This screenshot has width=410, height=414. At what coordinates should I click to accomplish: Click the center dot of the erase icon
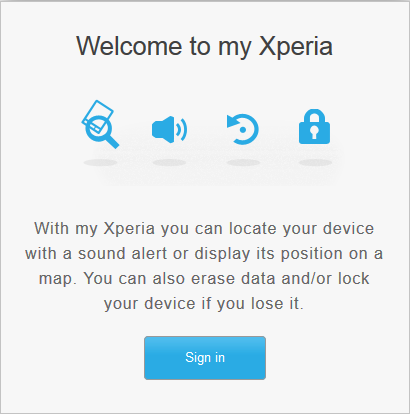pos(243,129)
